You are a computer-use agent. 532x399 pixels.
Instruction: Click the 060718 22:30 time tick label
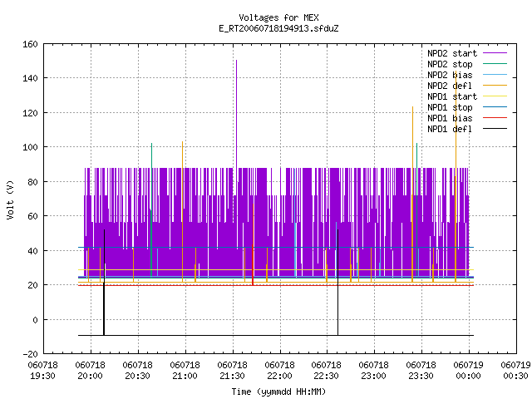point(327,371)
